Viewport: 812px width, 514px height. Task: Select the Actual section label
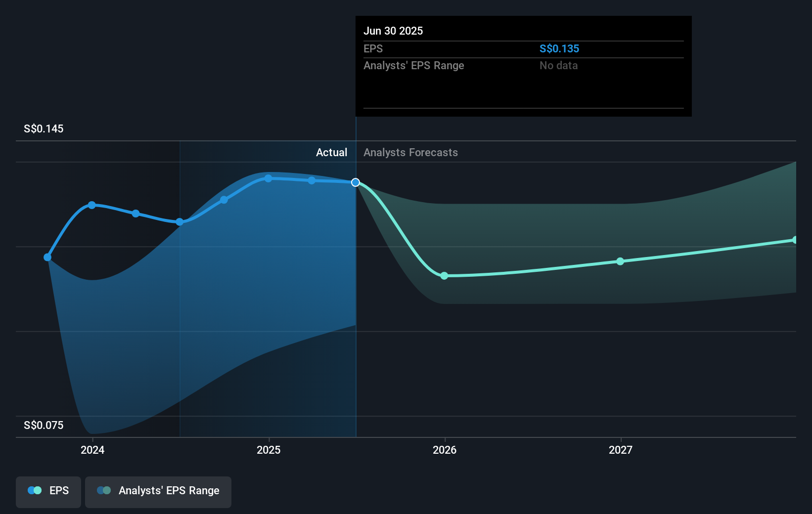click(331, 152)
